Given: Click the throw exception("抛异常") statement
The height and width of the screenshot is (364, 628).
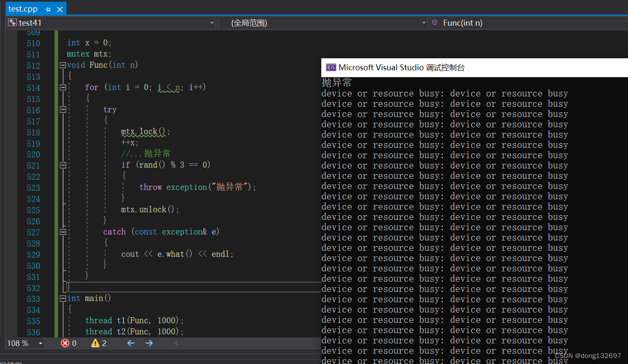Looking at the screenshot, I should pos(198,187).
